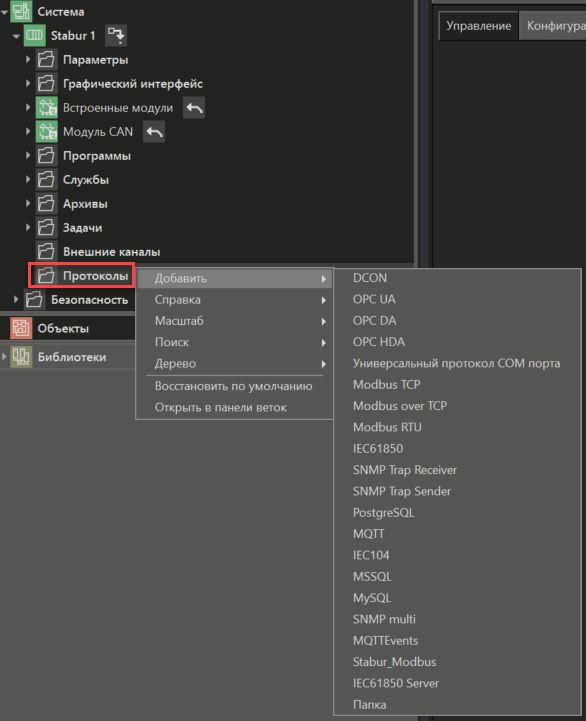This screenshot has height=721, width=586.
Task: Expand the Библиотеки panel
Action: tap(4, 356)
